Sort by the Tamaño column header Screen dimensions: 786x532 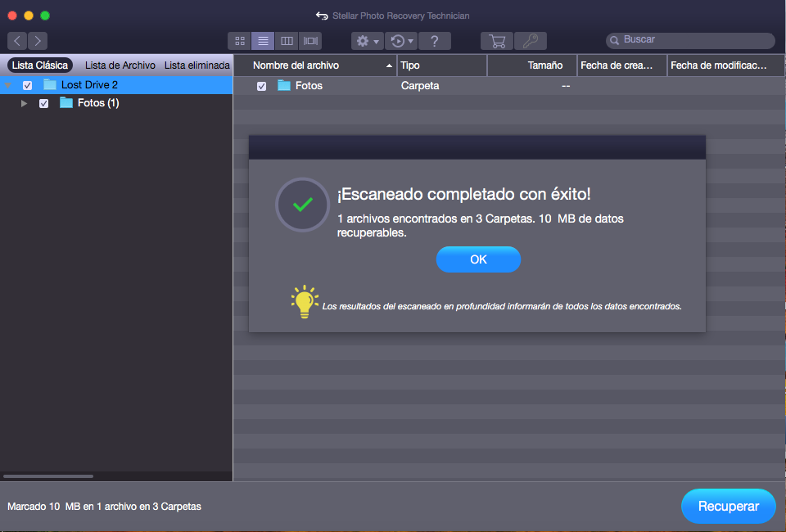pyautogui.click(x=532, y=65)
